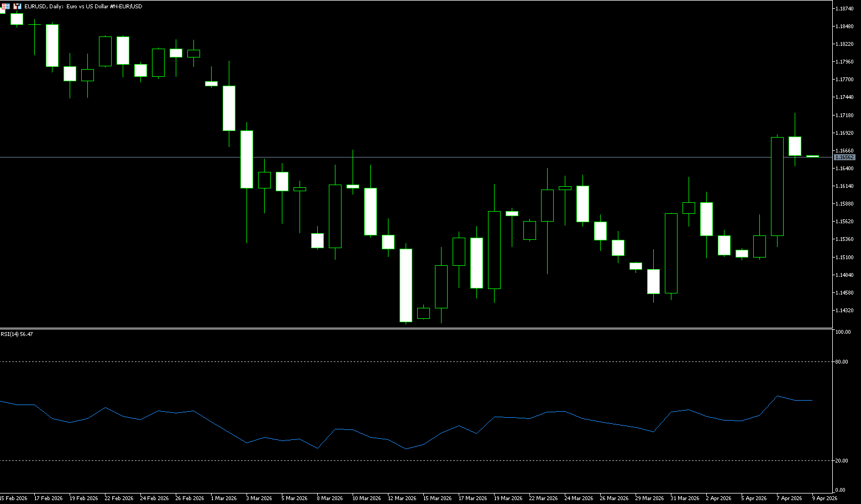Click the 1.18740 price axis label
Screen dimensions: 861x504
click(x=844, y=9)
